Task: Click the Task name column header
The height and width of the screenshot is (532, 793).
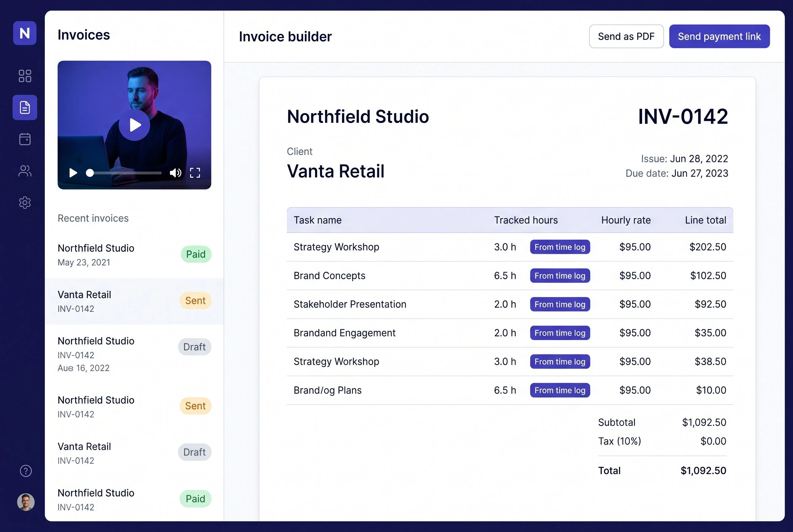Action: pos(317,220)
